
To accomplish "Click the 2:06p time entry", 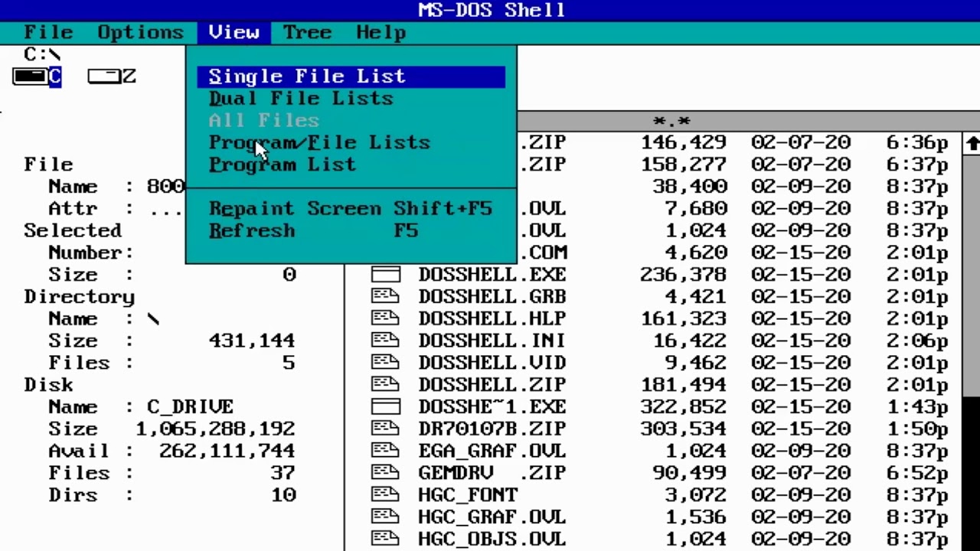I will pyautogui.click(x=918, y=341).
